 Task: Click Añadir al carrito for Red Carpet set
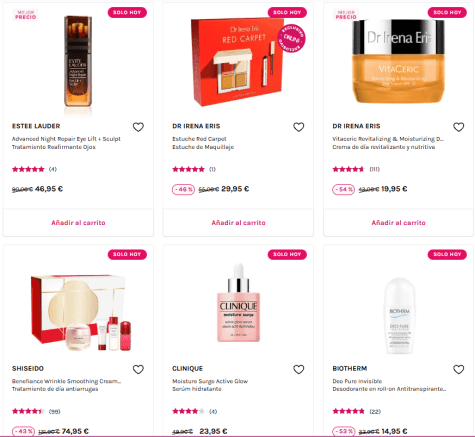pyautogui.click(x=238, y=223)
